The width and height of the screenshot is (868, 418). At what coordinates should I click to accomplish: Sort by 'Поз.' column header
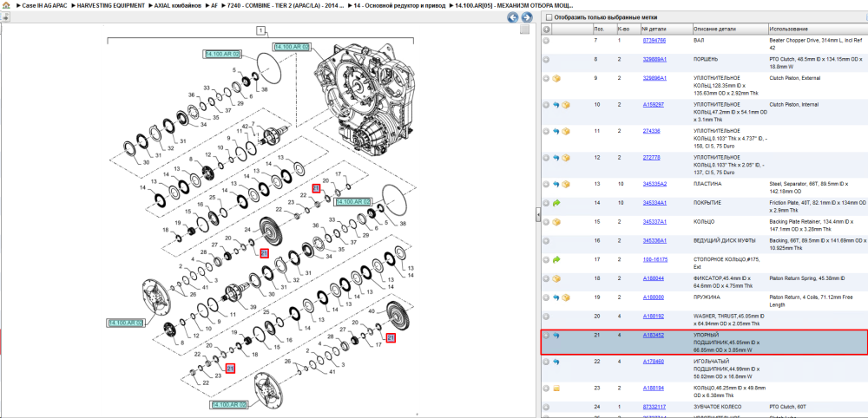pyautogui.click(x=603, y=29)
